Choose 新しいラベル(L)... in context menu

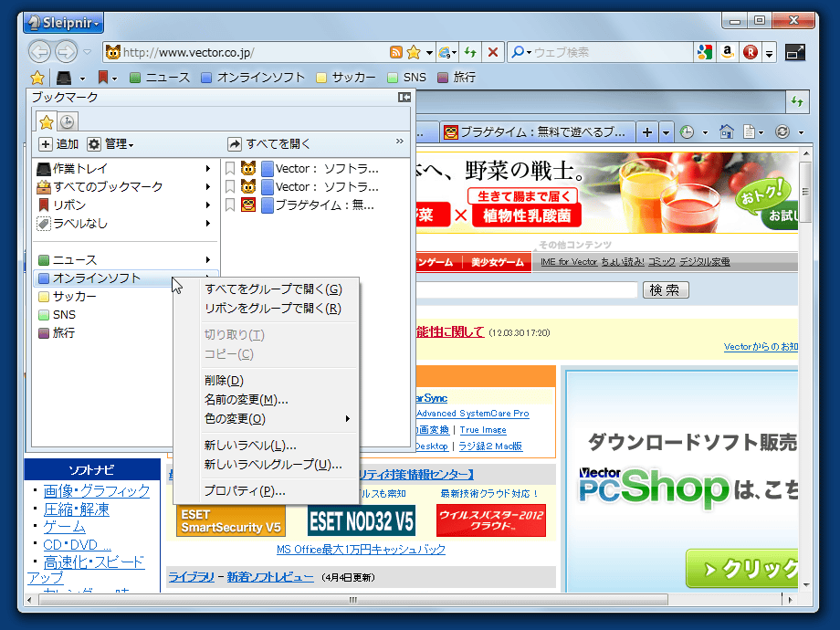coord(250,446)
